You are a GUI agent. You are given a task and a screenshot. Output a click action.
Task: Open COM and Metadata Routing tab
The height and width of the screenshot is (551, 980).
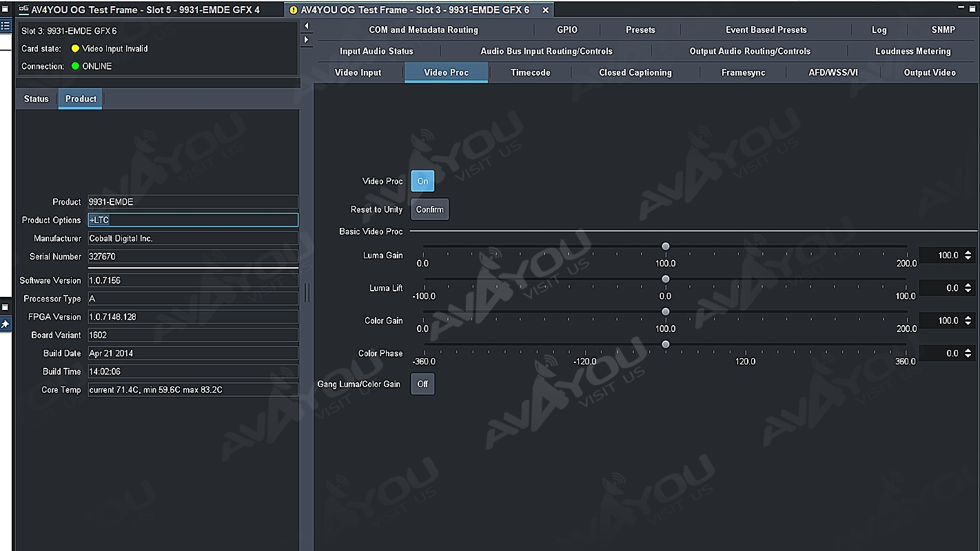(x=423, y=30)
